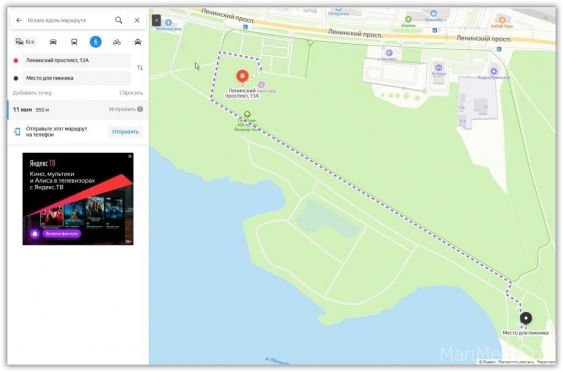
Task: Click the magnifier search icon
Action: coord(118,20)
